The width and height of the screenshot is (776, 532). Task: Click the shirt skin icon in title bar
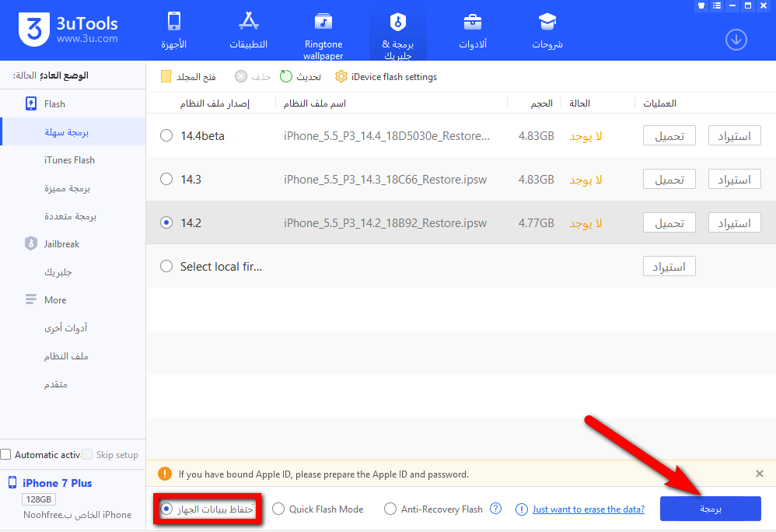coord(701,6)
